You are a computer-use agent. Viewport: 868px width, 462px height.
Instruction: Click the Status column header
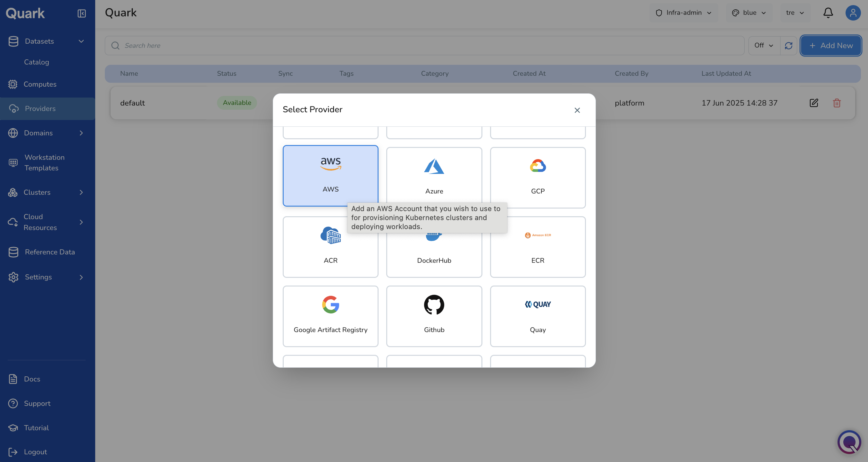pyautogui.click(x=226, y=73)
